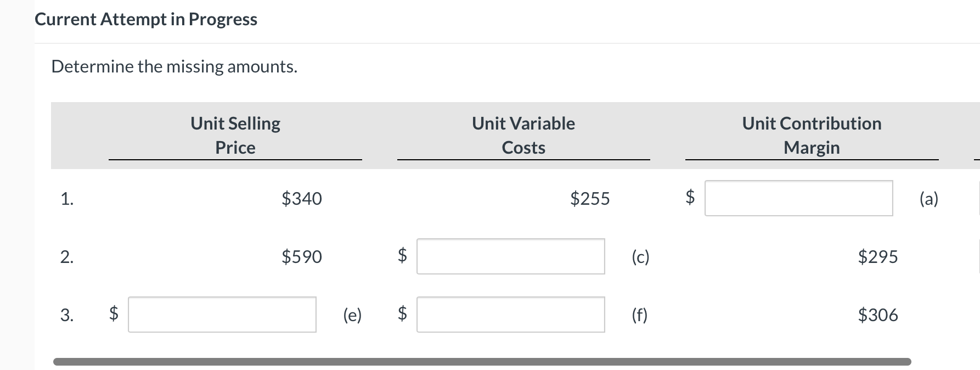Click the row number 2 label
Screen dimensions: 980x370
[68, 256]
